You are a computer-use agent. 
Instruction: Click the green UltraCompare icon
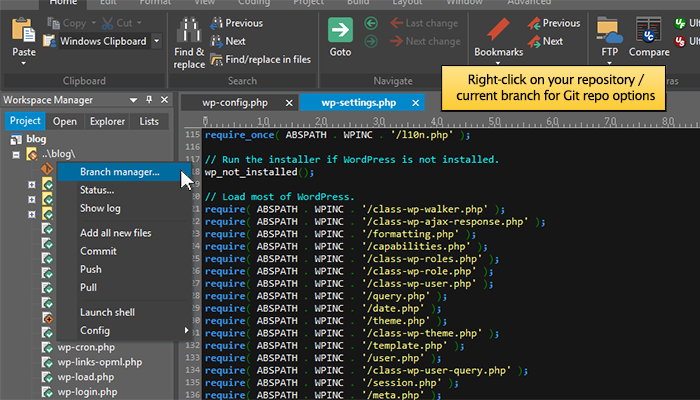(680, 23)
